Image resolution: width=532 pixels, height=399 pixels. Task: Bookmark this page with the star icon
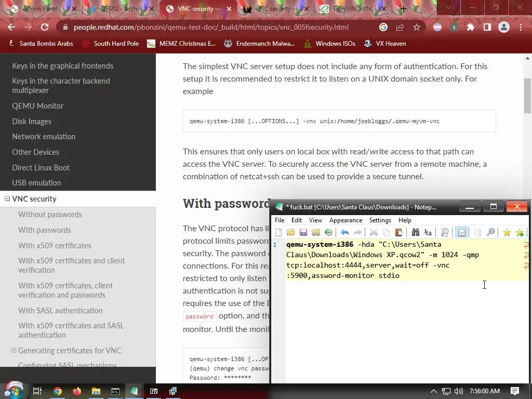pos(417,27)
